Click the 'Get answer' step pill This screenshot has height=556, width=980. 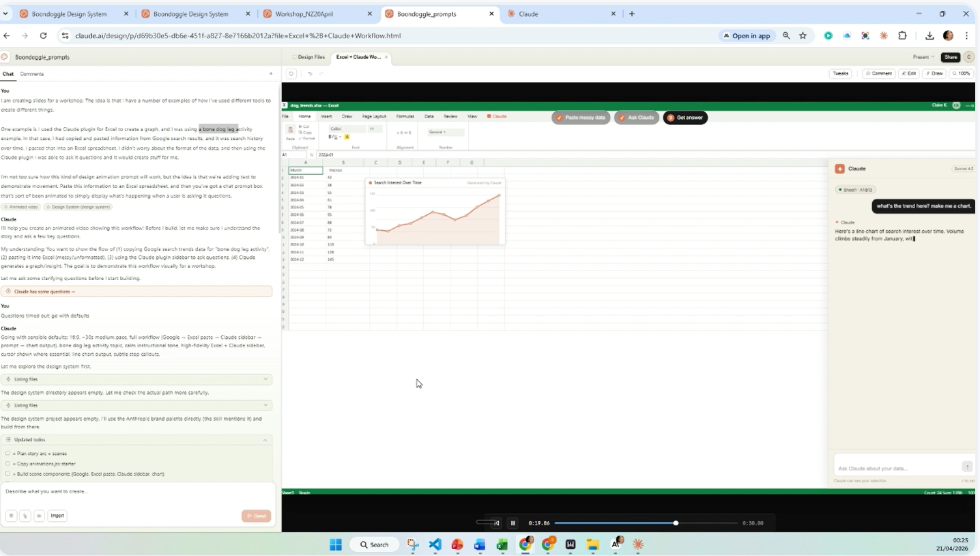(x=685, y=117)
